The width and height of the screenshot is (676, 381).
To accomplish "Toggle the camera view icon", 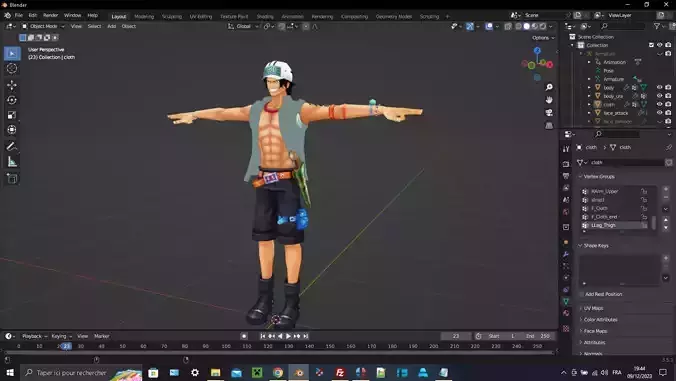I will [549, 112].
